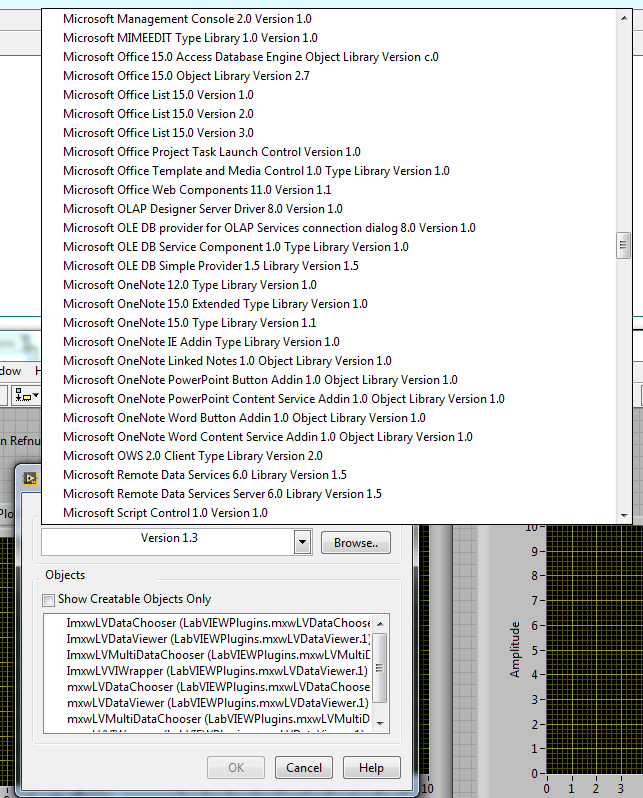Click type library list scroll-down arrow
The width and height of the screenshot is (643, 798).
point(624,516)
